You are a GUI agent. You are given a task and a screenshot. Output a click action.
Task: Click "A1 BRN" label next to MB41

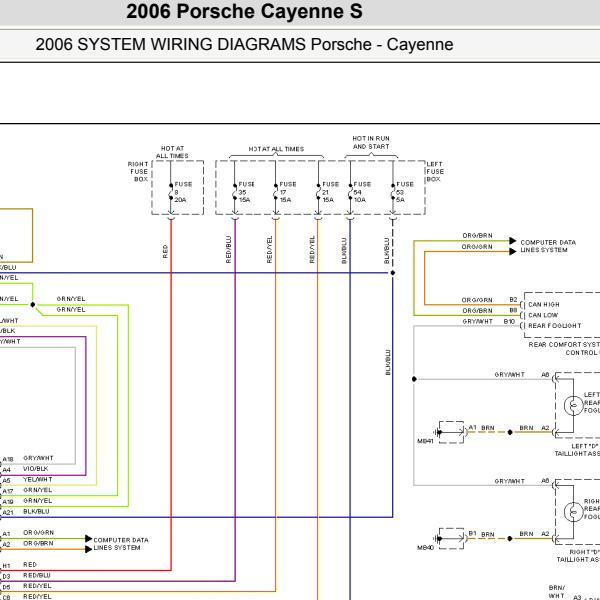(x=481, y=428)
